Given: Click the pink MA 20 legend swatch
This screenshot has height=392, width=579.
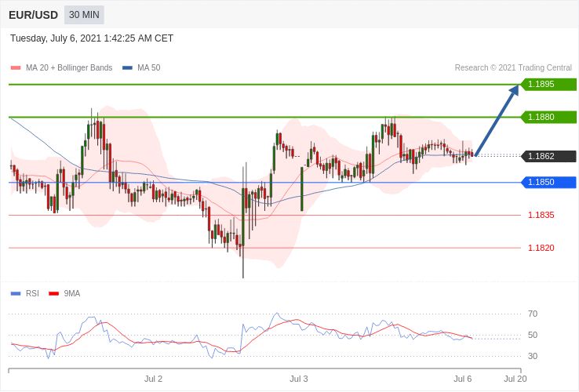Looking at the screenshot, I should [16, 68].
